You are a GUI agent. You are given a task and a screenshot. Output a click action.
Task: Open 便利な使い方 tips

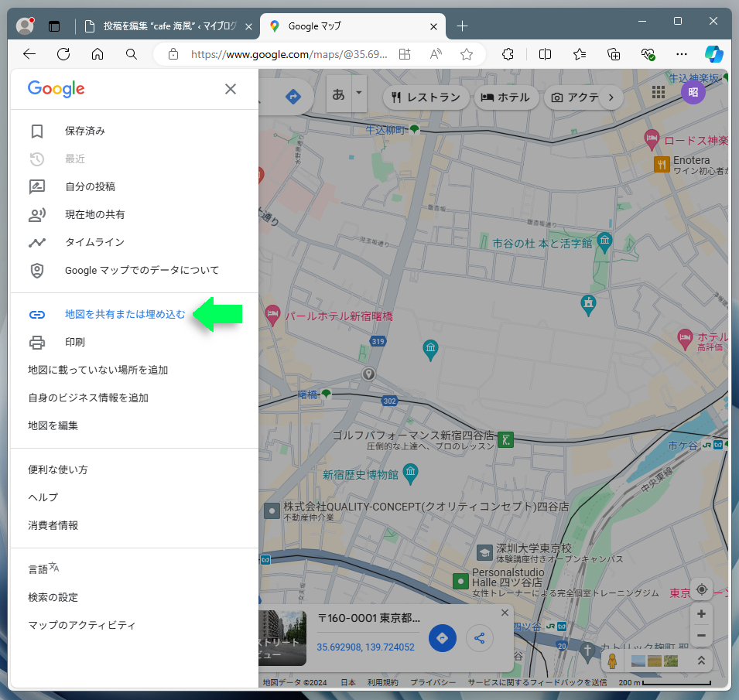58,470
